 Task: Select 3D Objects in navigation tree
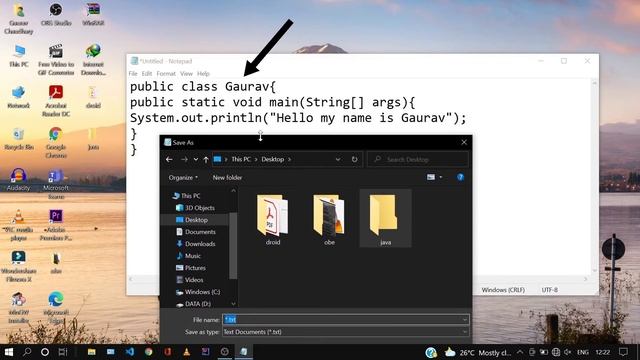[195, 208]
